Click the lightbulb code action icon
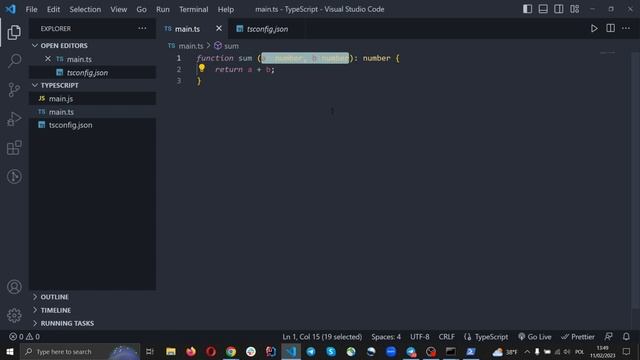This screenshot has height=360, width=640. point(202,68)
